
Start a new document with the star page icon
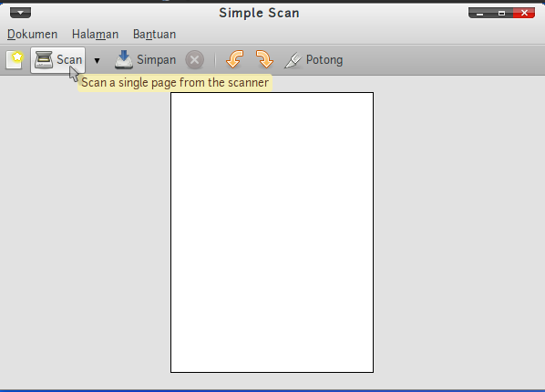point(15,60)
